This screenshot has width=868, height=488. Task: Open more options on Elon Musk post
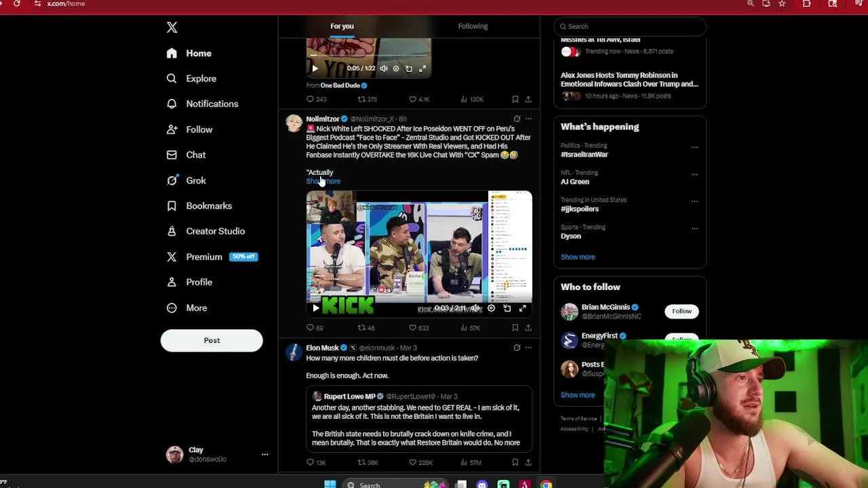[x=528, y=348]
